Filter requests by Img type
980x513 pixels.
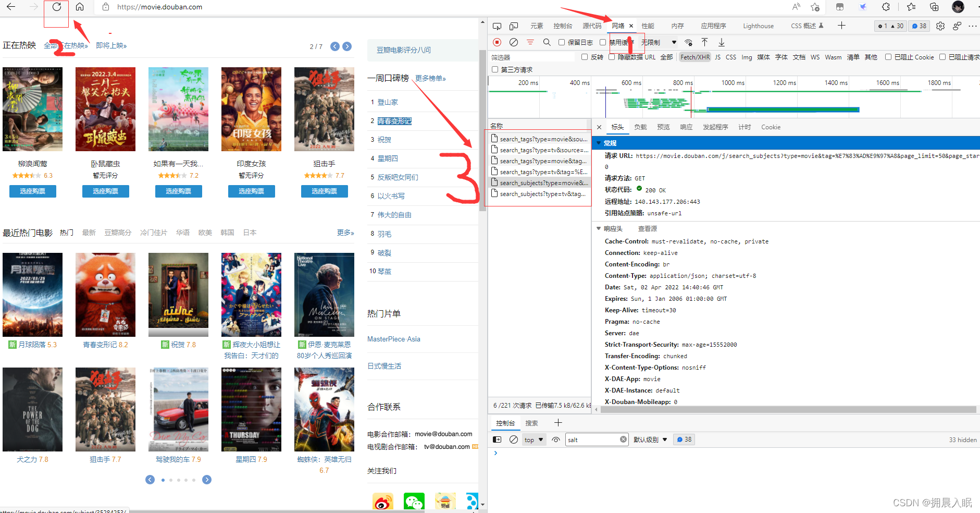pos(747,57)
